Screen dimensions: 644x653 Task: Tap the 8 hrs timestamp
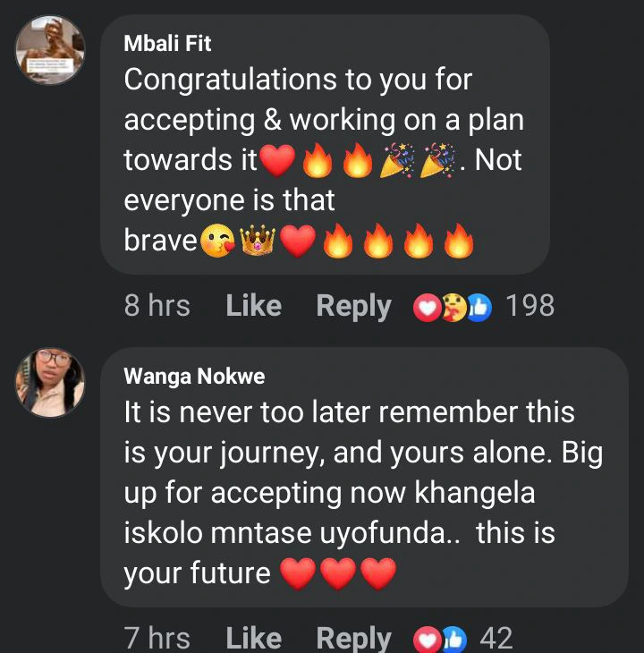click(157, 306)
